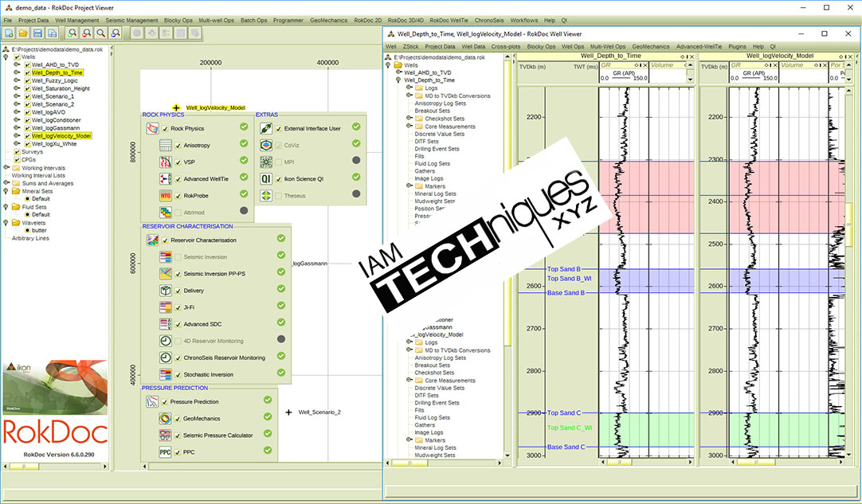Viewport: 862px width, 504px height.
Task: Click the zoom out red magnifier icon
Action: click(x=86, y=33)
